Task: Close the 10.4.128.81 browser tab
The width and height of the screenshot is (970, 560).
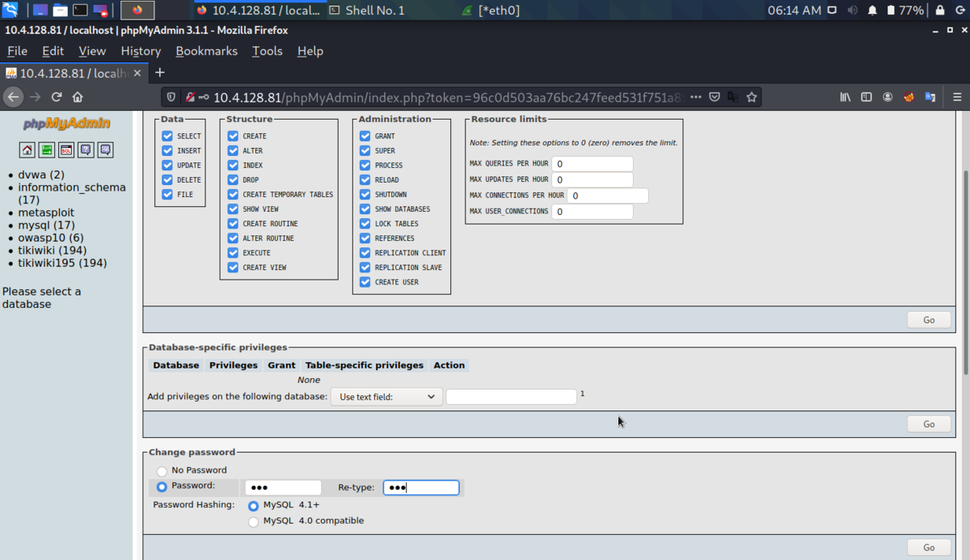Action: tap(137, 73)
